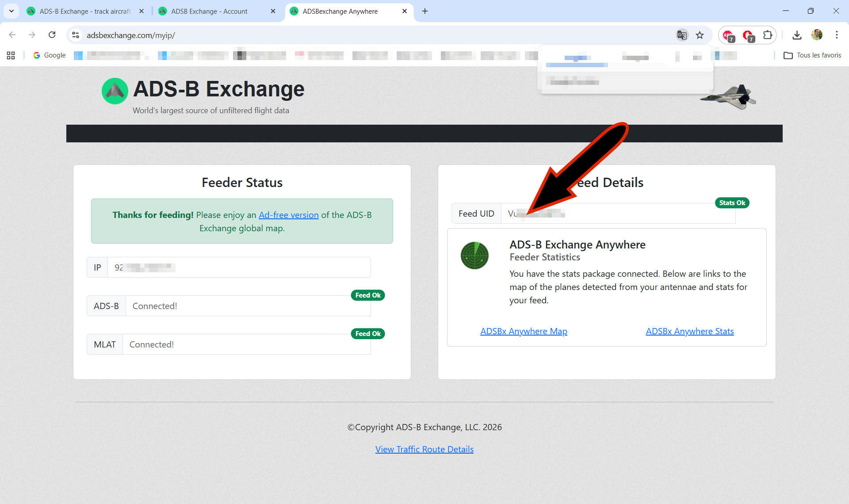Close the ADS-B Exchange - track aircraft tab
Viewport: 849px width, 504px height.
(x=141, y=11)
